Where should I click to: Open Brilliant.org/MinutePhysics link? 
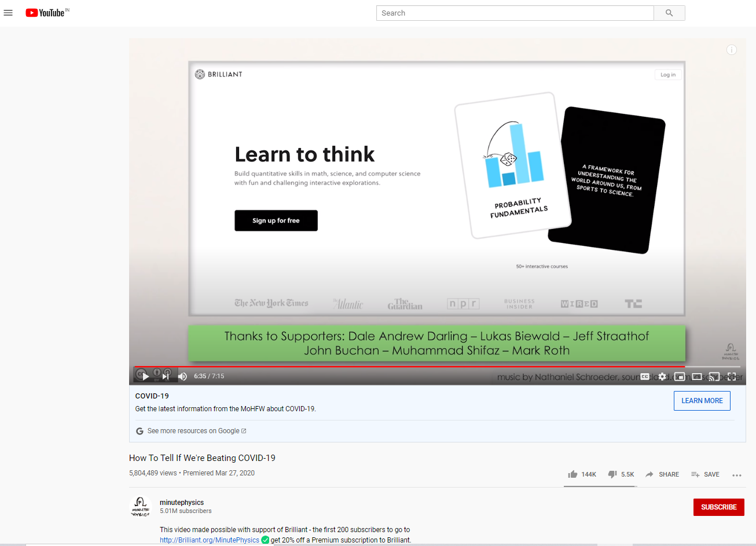[210, 540]
